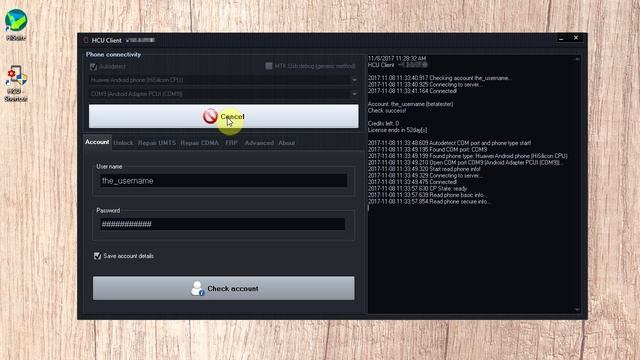Click log scrollbar up arrow
This screenshot has height=360, width=640.
point(577,59)
